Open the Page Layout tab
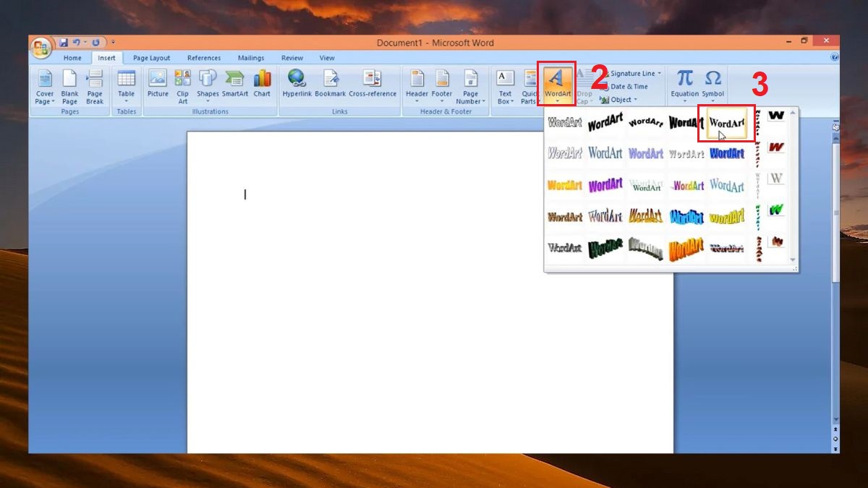 (x=152, y=58)
